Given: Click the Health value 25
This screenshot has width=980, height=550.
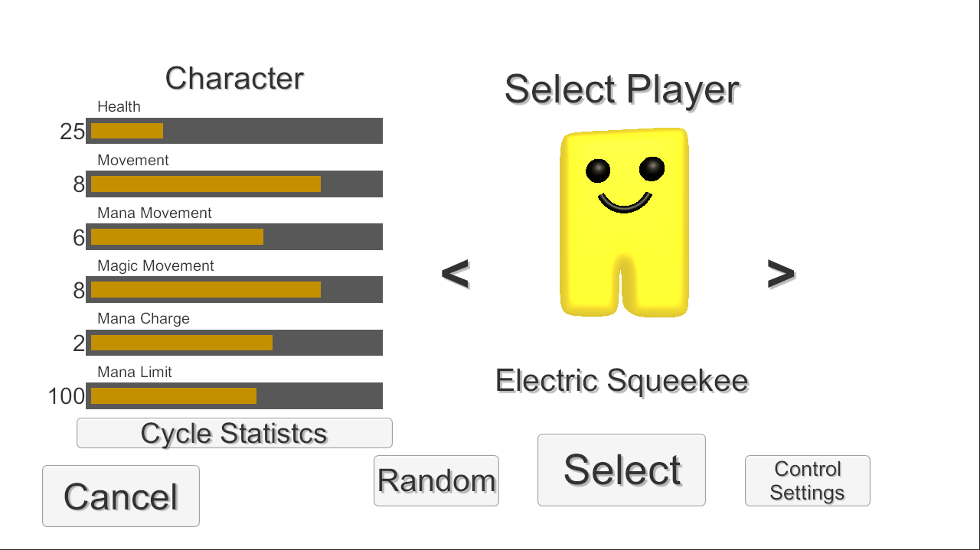Looking at the screenshot, I should click(72, 132).
